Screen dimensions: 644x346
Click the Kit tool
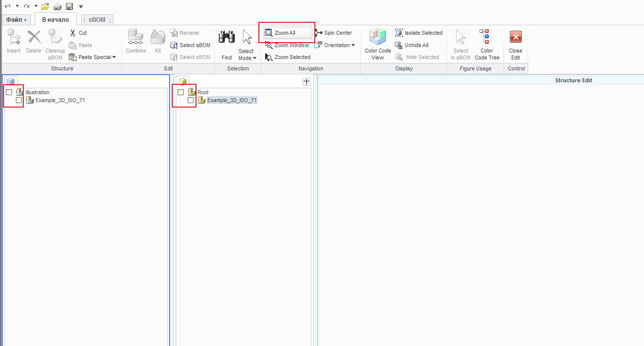[158, 42]
